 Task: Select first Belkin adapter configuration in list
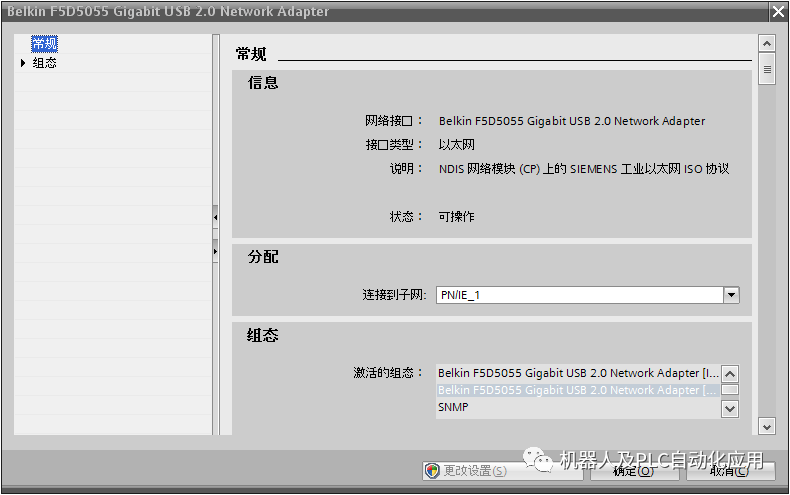[x=578, y=373]
